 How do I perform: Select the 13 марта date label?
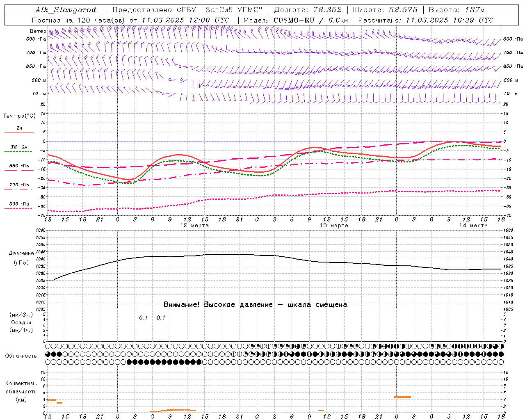334,226
